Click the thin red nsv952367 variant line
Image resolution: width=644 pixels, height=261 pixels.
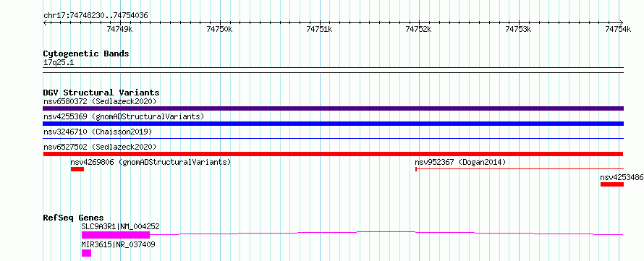point(520,168)
